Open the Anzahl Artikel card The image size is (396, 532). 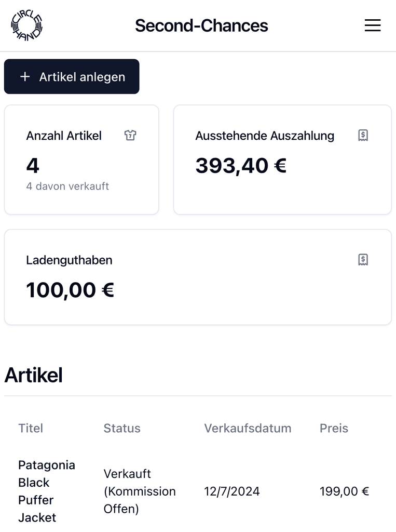pos(81,159)
